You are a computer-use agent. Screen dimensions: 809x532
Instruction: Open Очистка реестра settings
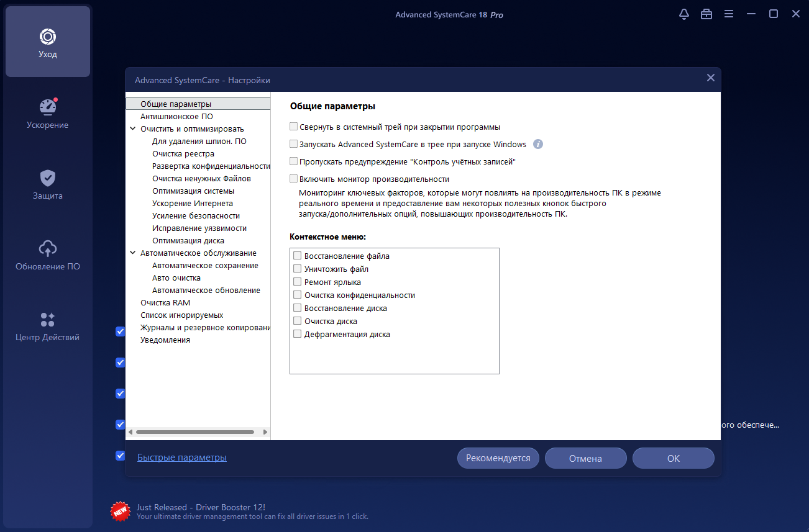coord(183,154)
